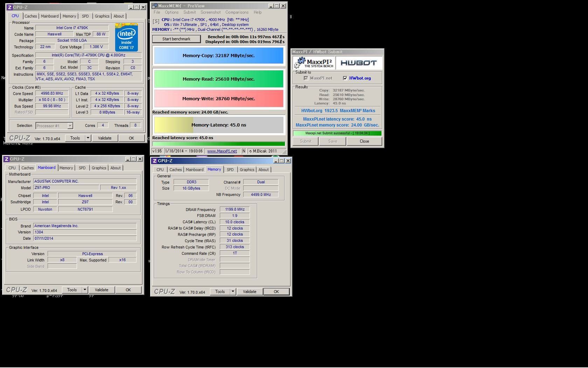The width and height of the screenshot is (588, 368).
Task: Click the Start benchmark button
Action: tap(176, 39)
